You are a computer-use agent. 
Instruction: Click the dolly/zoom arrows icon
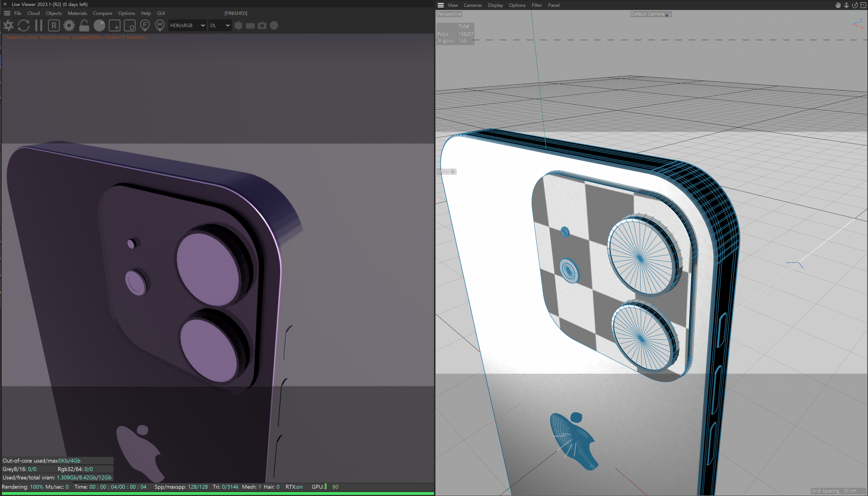[x=846, y=5]
